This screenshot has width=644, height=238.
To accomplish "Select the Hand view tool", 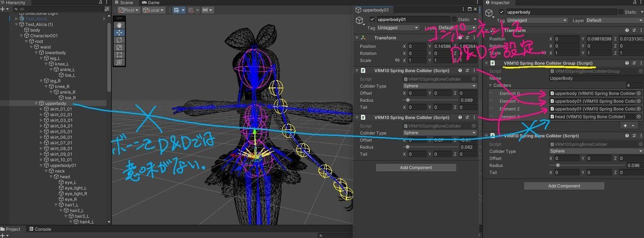I will pyautogui.click(x=120, y=25).
